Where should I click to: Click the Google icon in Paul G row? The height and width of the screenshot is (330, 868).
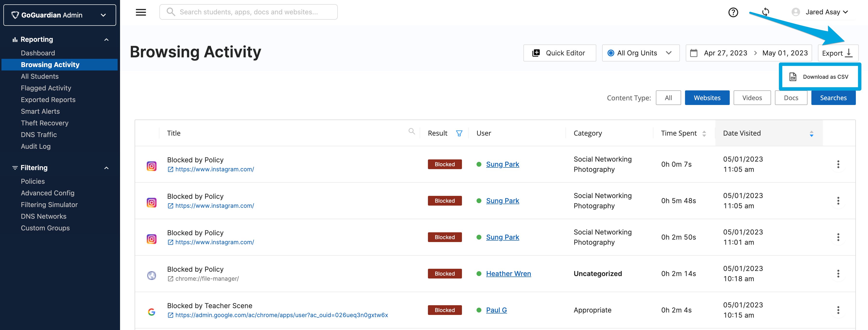coord(152,312)
